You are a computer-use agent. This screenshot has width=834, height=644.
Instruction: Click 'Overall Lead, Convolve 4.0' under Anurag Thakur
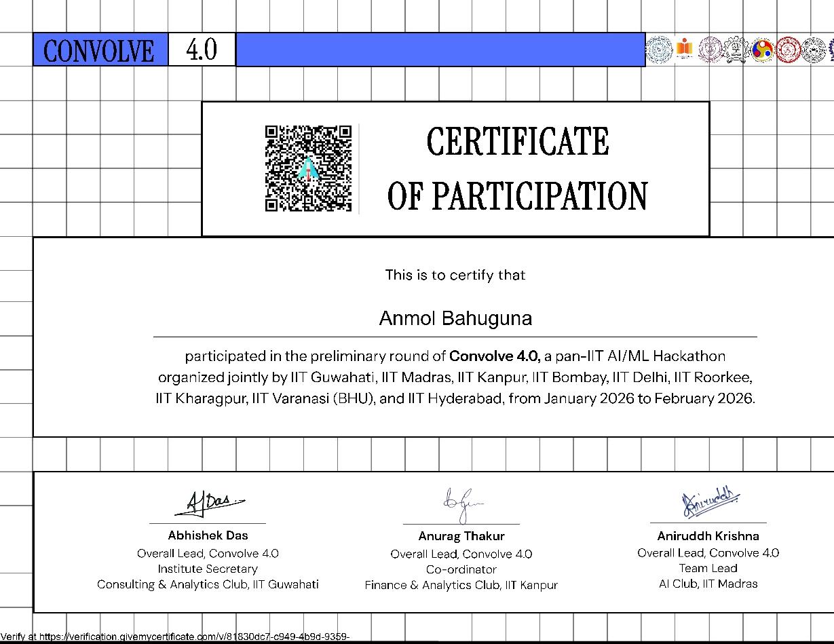461,554
